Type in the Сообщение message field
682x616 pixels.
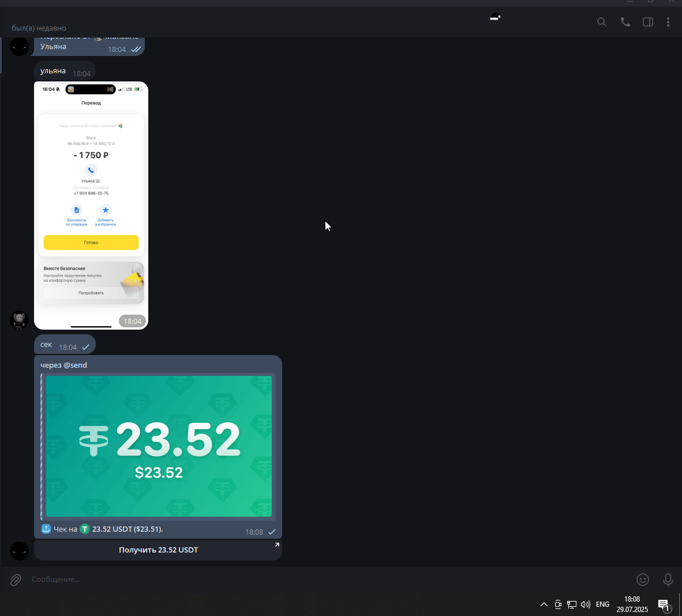click(x=331, y=580)
